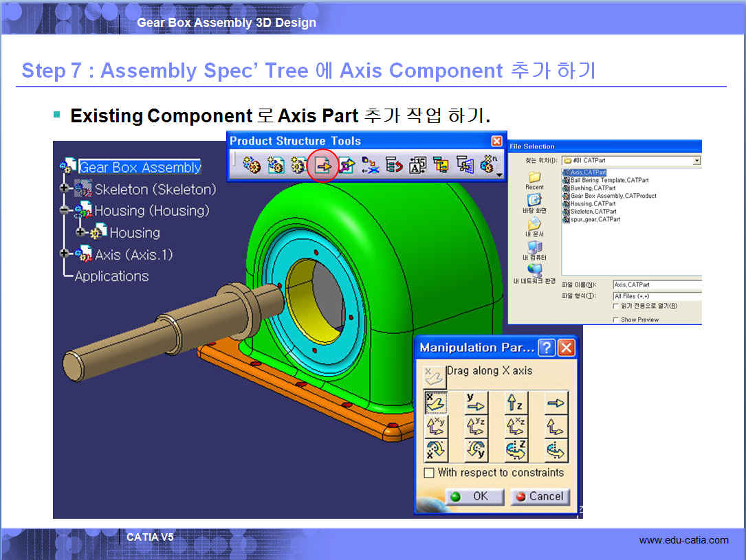This screenshot has width=746, height=560.
Task: Click the Graph Tree Reordering toolbar icon
Action: click(394, 165)
